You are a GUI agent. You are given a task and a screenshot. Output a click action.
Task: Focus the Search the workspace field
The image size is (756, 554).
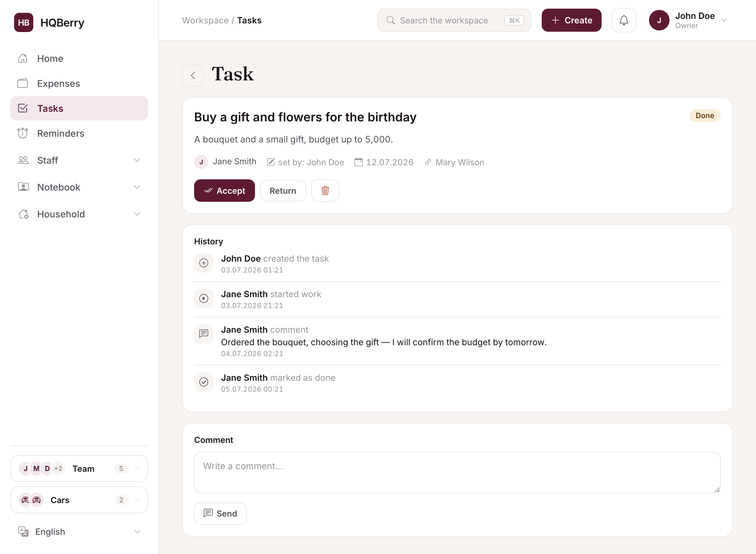454,20
